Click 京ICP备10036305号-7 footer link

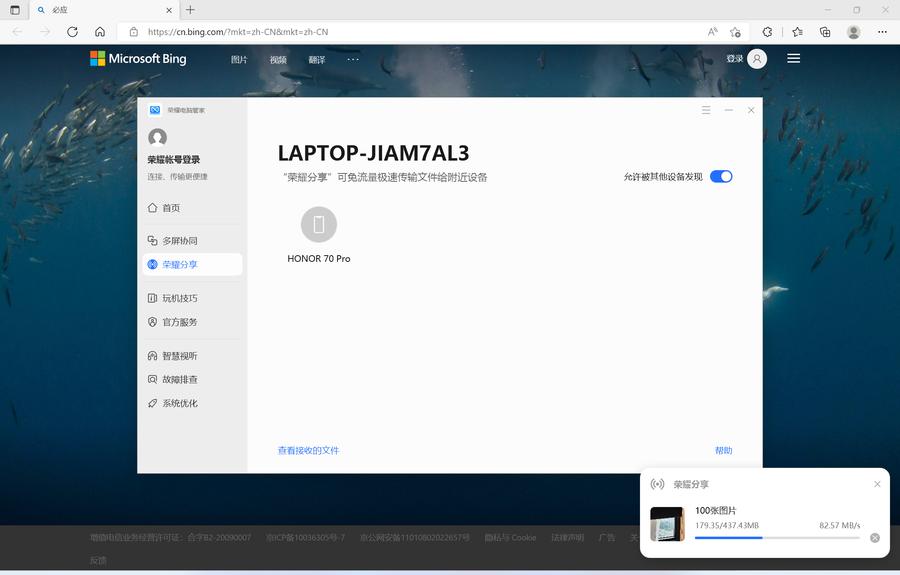point(305,538)
